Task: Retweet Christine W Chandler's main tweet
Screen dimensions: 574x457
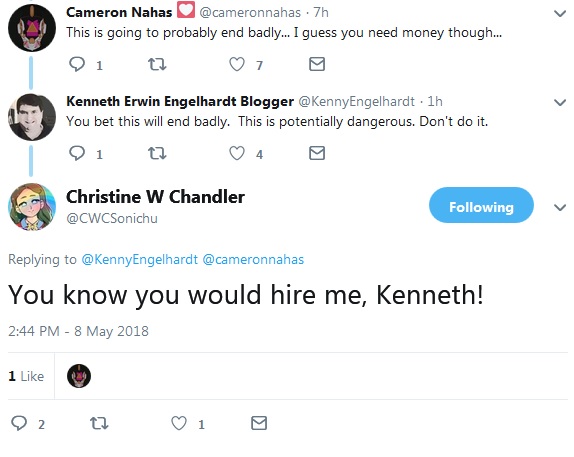Action: [99, 423]
